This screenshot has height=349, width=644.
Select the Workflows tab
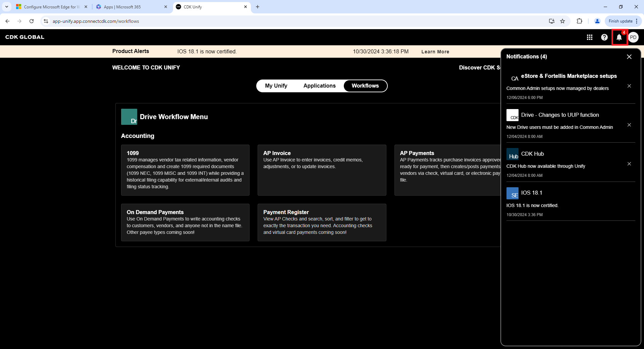365,86
